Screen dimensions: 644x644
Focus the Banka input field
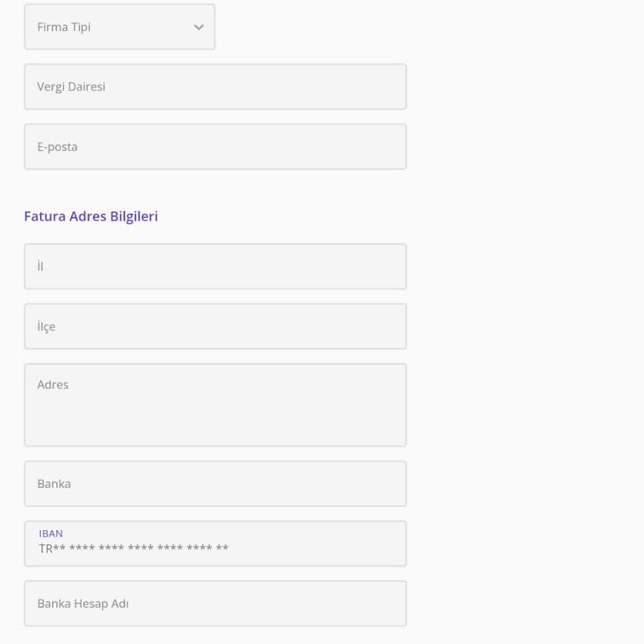(x=215, y=484)
